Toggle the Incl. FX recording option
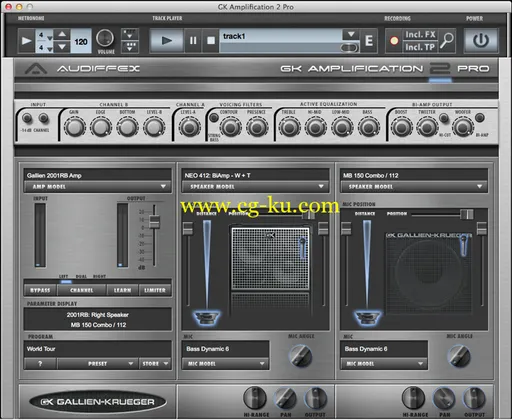 coord(420,35)
